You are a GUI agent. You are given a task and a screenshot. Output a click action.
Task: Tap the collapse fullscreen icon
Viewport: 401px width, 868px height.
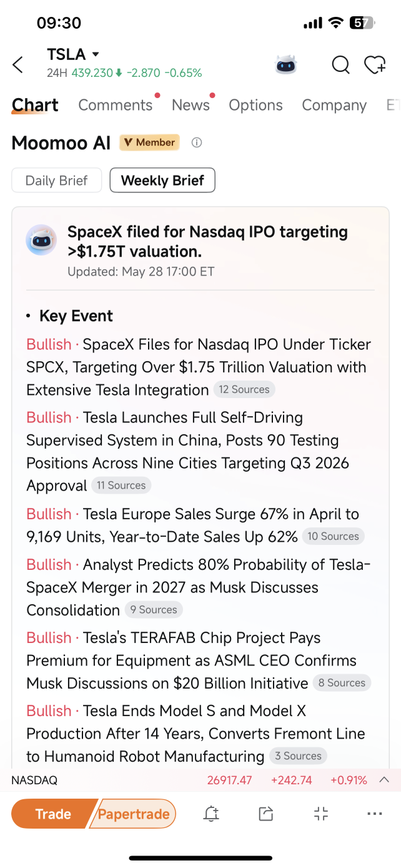[x=321, y=814]
